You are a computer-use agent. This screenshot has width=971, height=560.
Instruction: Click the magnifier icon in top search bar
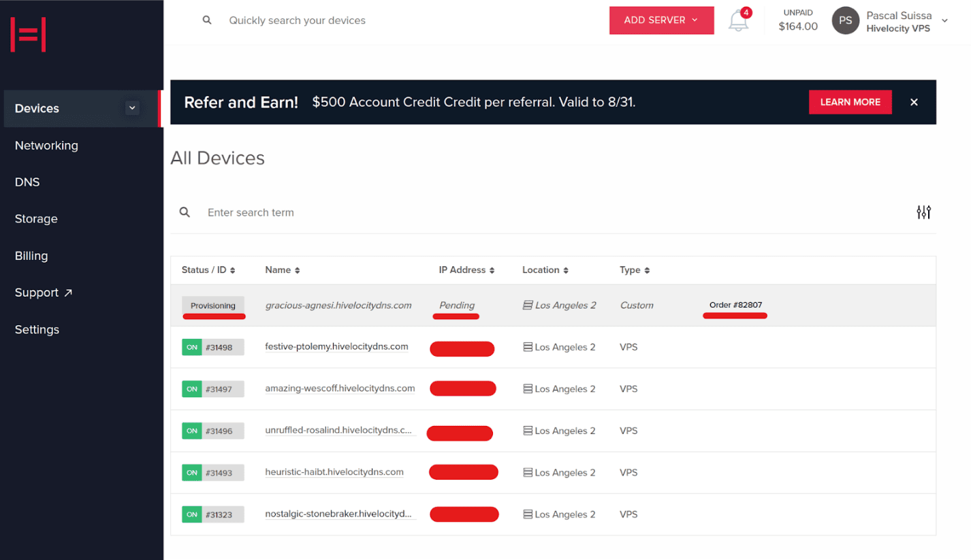click(x=207, y=20)
